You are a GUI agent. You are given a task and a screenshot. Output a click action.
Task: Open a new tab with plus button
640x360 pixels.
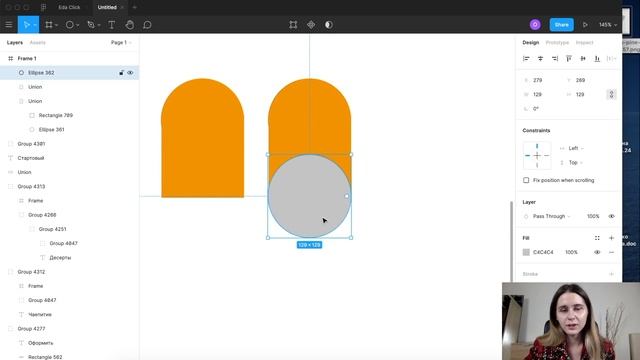tap(134, 7)
